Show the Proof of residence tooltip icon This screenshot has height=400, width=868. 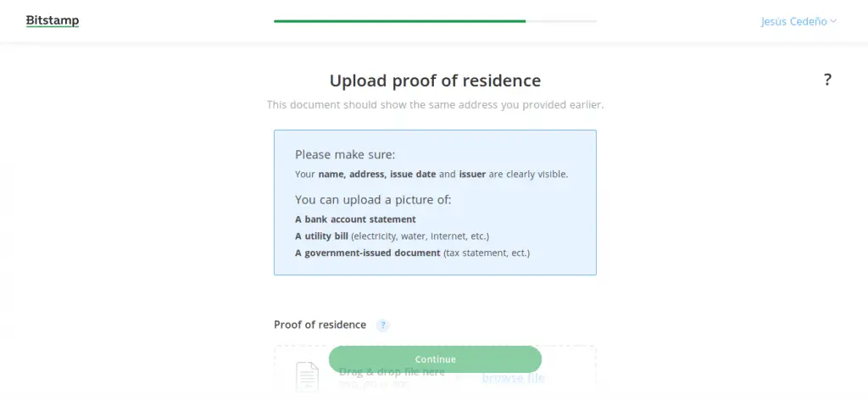pyautogui.click(x=382, y=325)
